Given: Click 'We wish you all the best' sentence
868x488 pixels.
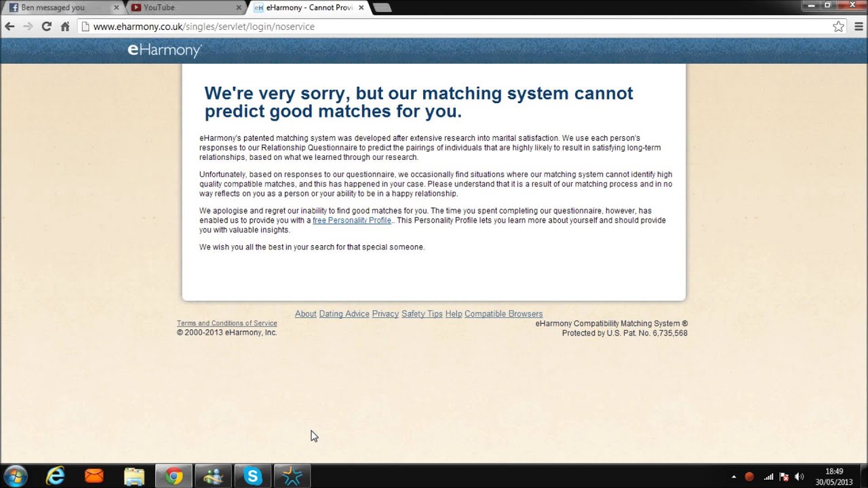Looking at the screenshot, I should (x=312, y=247).
